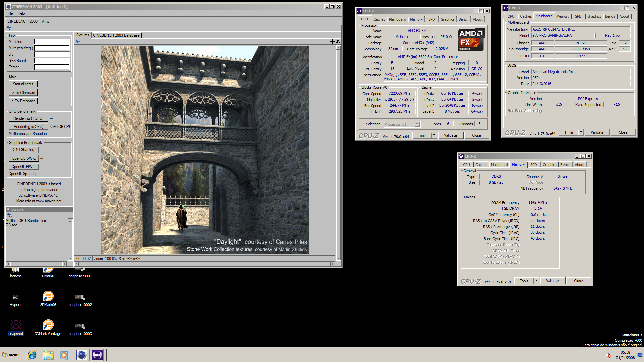Open Tools dropdown arrow in CPU window
The height and width of the screenshot is (362, 644).
[434, 135]
